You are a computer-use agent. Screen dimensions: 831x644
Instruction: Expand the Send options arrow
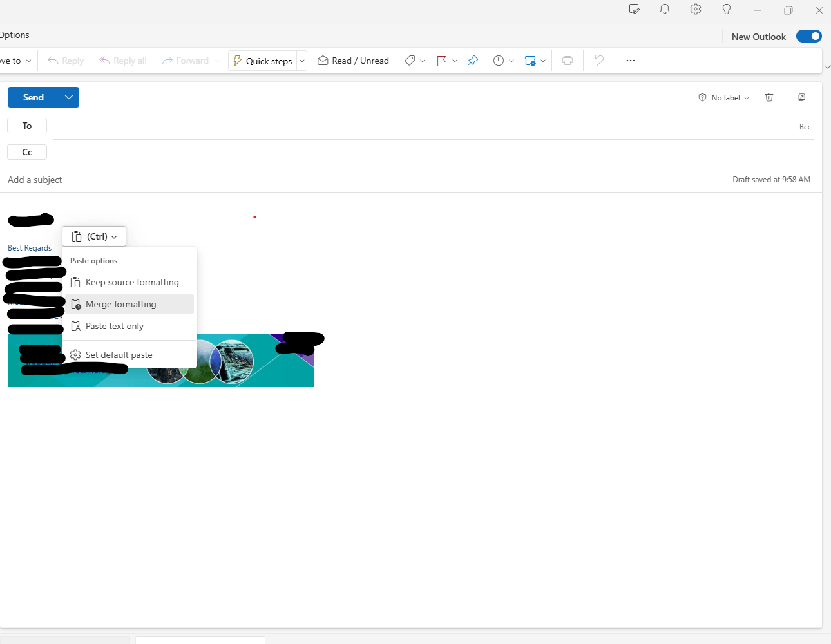[69, 97]
